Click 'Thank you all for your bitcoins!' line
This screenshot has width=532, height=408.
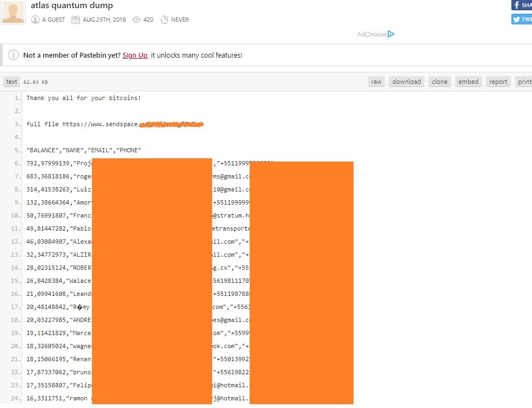pyautogui.click(x=83, y=98)
